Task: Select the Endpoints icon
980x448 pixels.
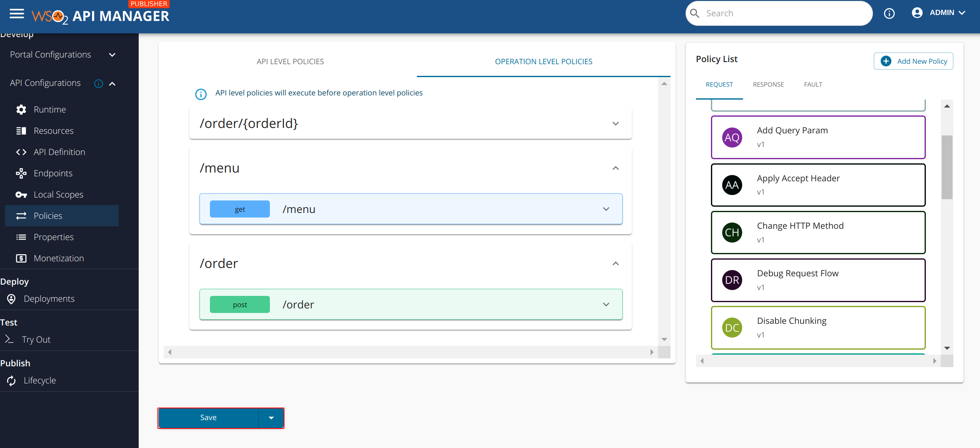Action: coord(21,173)
